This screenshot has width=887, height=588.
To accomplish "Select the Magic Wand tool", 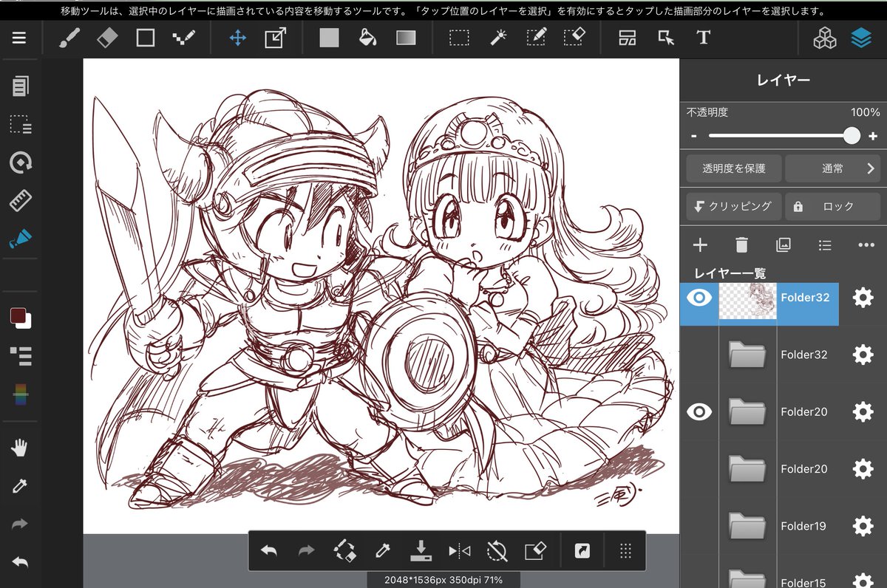I will click(497, 38).
